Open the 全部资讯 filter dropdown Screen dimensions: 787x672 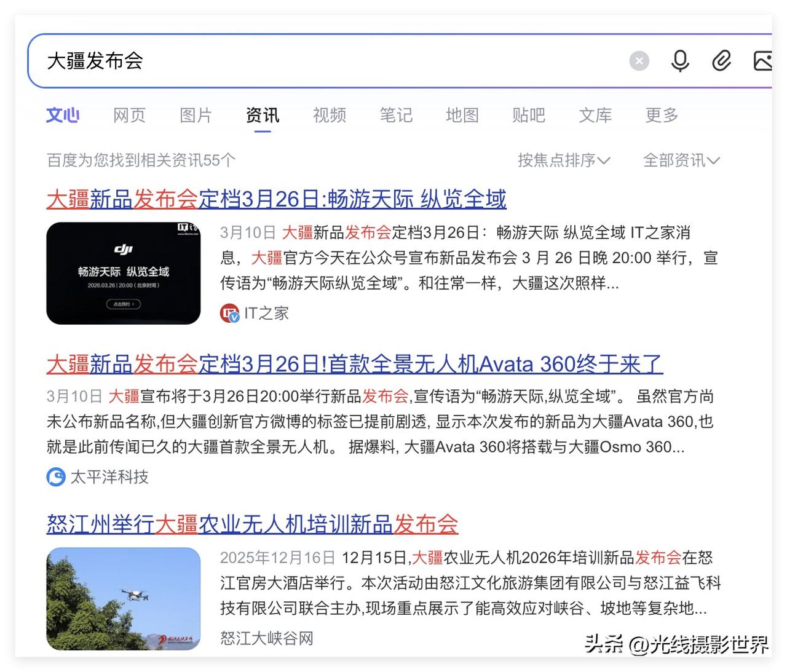681,160
